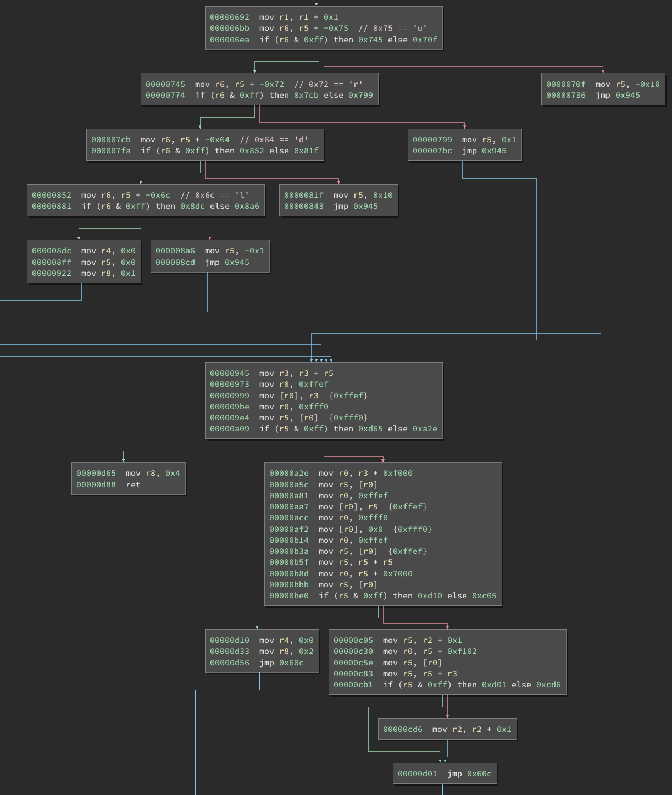The image size is (672, 795).
Task: Select 'mov r8, 0x4' at 00000d65
Action: [153, 473]
